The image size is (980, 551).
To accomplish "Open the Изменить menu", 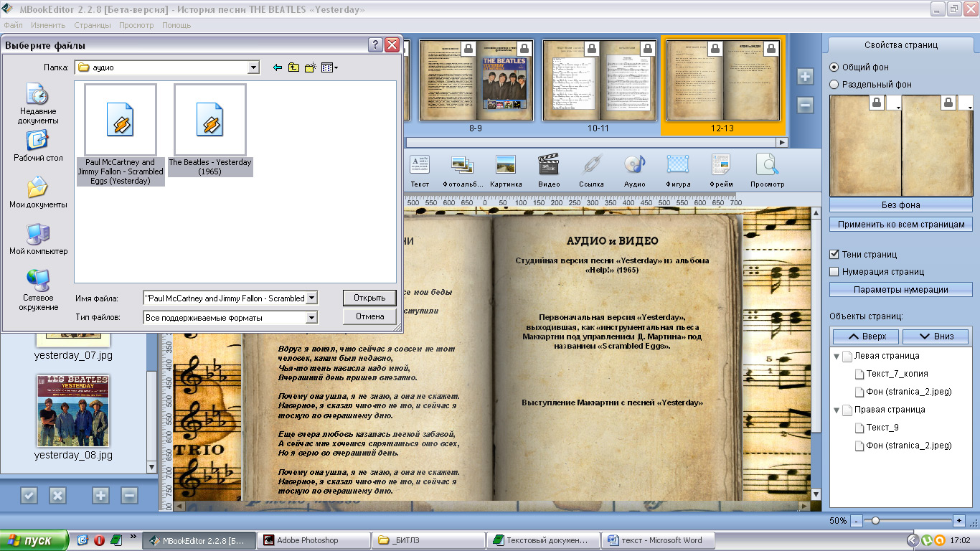I will pyautogui.click(x=48, y=25).
